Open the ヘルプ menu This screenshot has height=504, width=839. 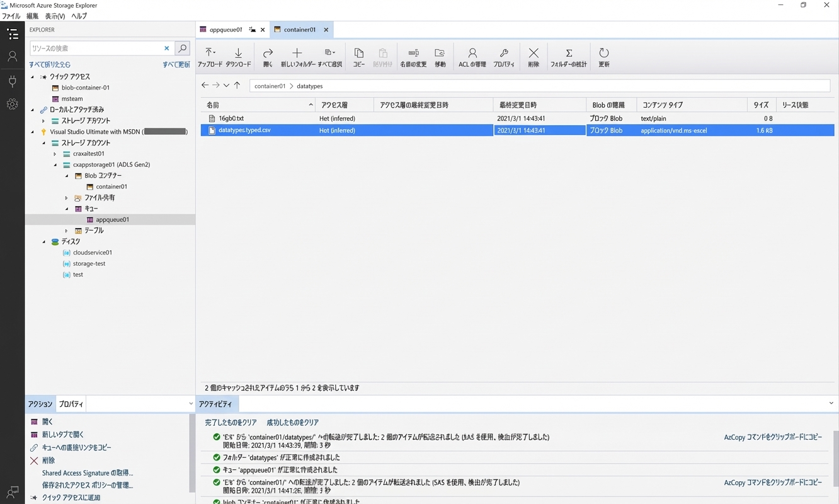[79, 16]
